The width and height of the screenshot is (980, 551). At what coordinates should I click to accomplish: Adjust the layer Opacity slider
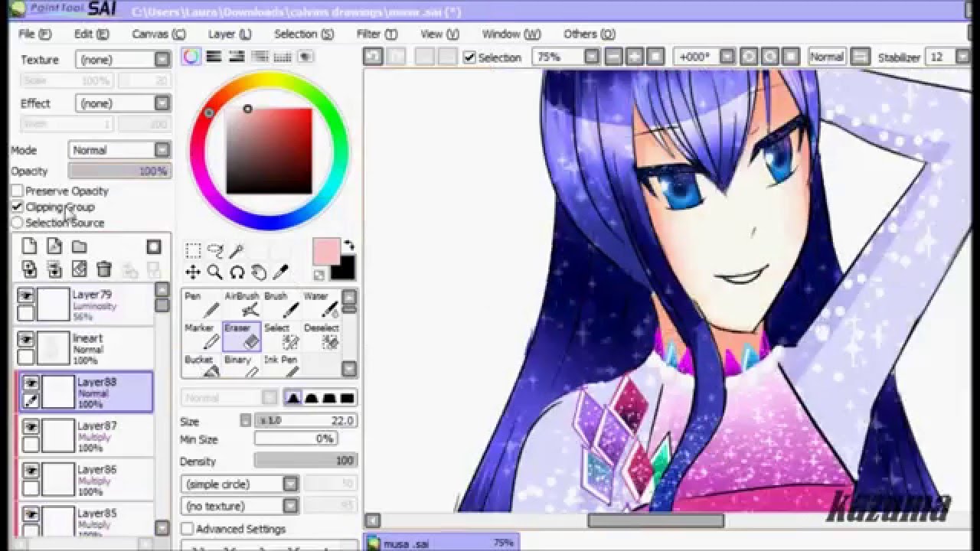[119, 171]
